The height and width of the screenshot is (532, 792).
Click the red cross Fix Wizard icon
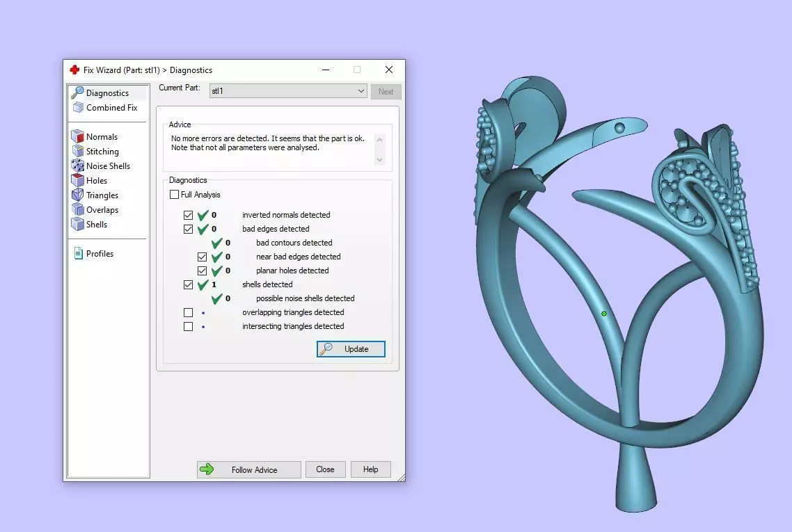pos(74,70)
